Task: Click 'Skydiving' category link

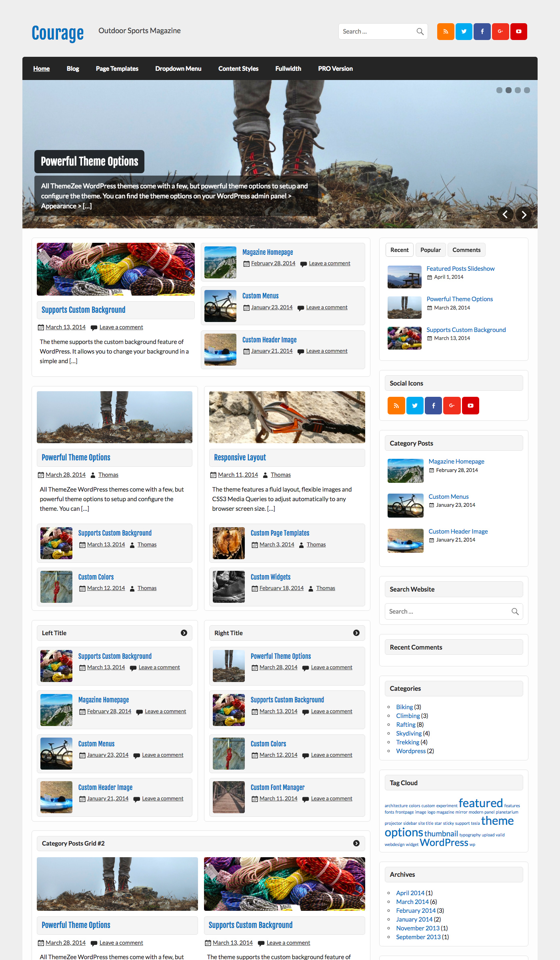Action: click(x=409, y=733)
